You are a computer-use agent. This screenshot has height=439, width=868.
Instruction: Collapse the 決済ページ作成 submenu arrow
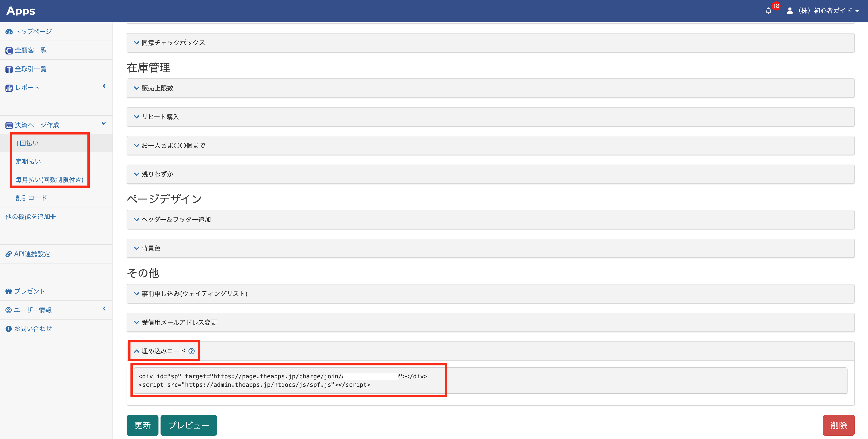(x=104, y=124)
